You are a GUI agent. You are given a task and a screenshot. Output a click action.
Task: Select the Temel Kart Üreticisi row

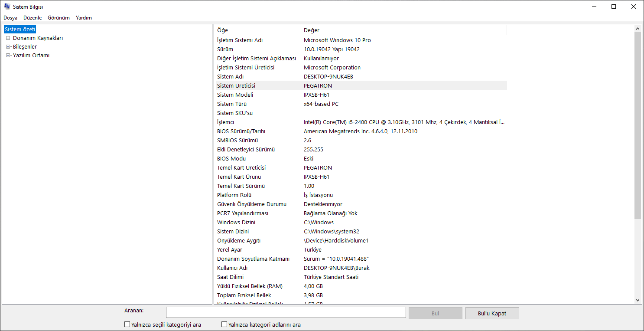[x=361, y=167]
